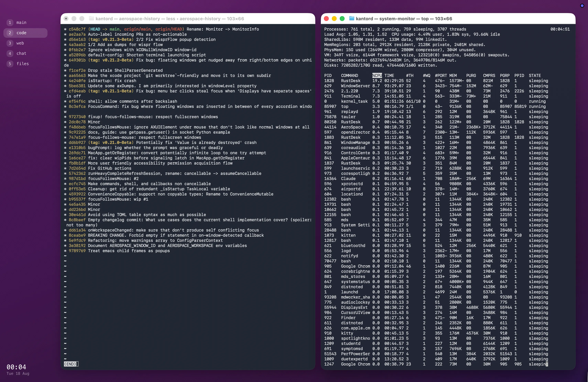
Task: Click commit f1cef2e Drop stale ShellParserGenerated
Action: [113, 70]
